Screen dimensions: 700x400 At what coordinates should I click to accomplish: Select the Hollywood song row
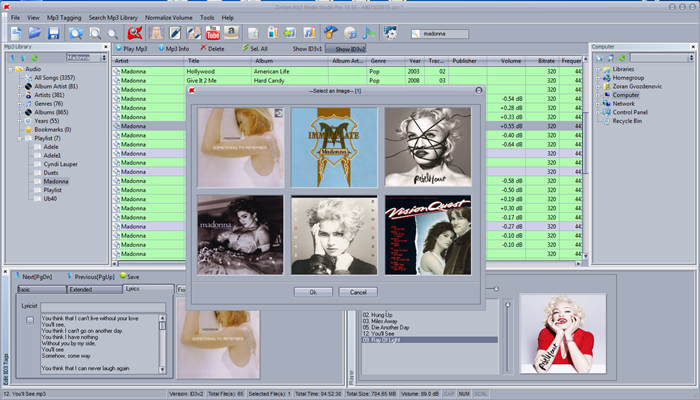point(347,71)
